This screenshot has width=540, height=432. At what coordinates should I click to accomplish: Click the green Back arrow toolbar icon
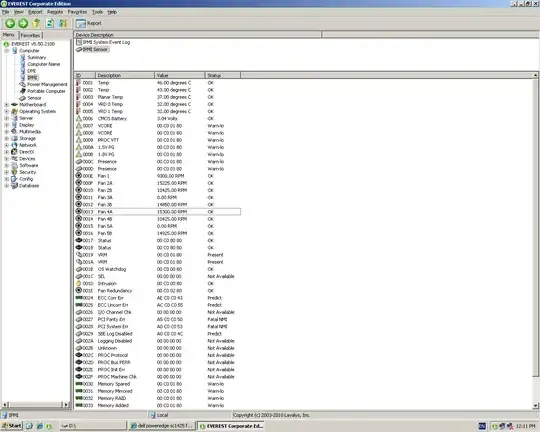pyautogui.click(x=10, y=23)
